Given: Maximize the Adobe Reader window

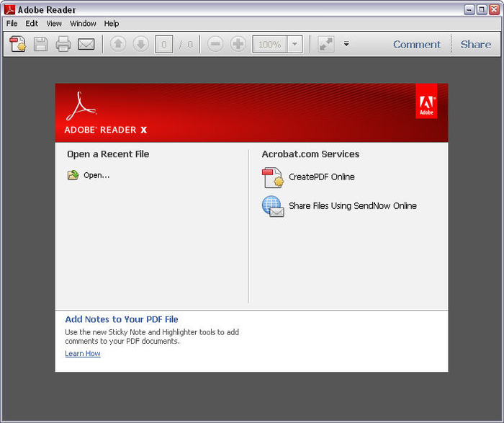Looking at the screenshot, I should coord(482,9).
